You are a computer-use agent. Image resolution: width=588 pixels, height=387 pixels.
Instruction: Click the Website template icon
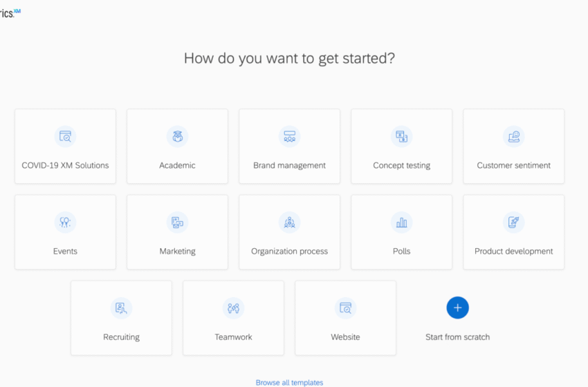pos(345,308)
